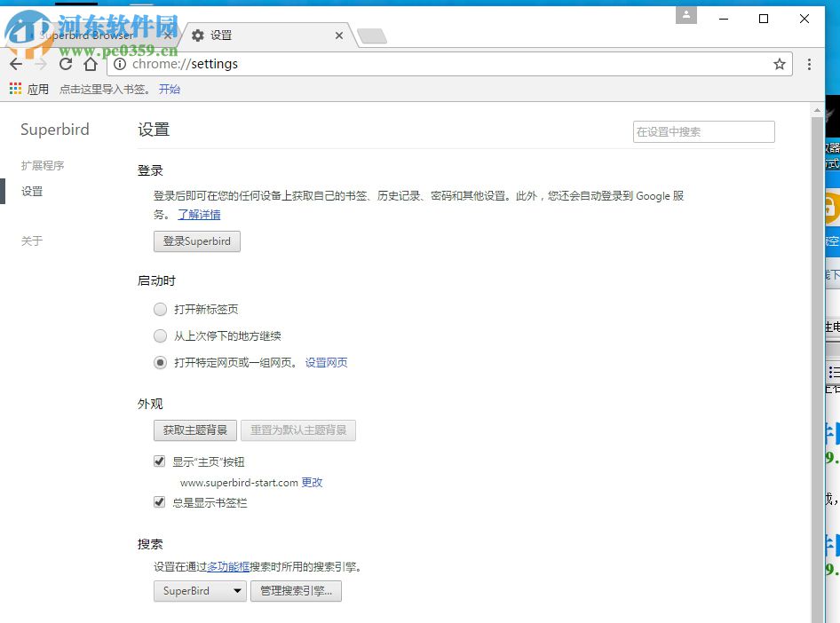Select 设置 in the sidebar

(x=32, y=192)
